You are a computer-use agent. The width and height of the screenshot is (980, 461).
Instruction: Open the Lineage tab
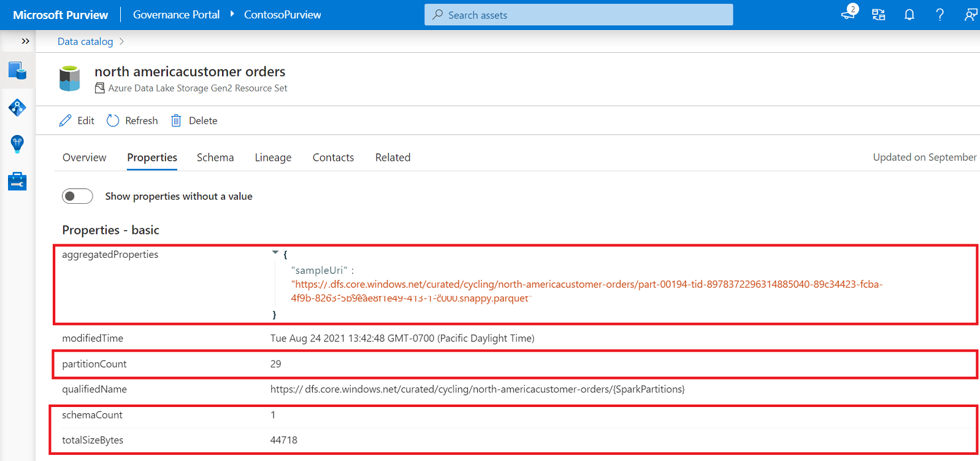[x=273, y=158]
